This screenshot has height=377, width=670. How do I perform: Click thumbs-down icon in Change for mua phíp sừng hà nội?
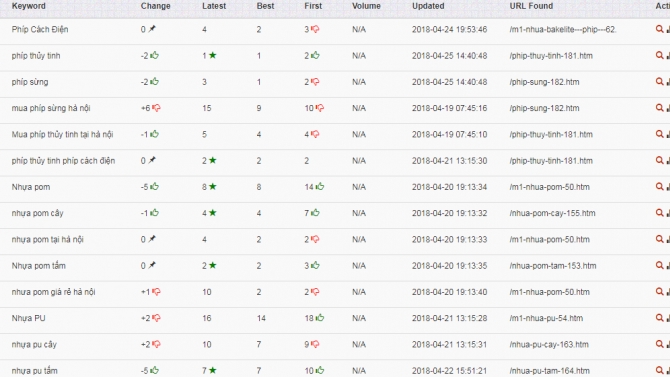[x=156, y=108]
